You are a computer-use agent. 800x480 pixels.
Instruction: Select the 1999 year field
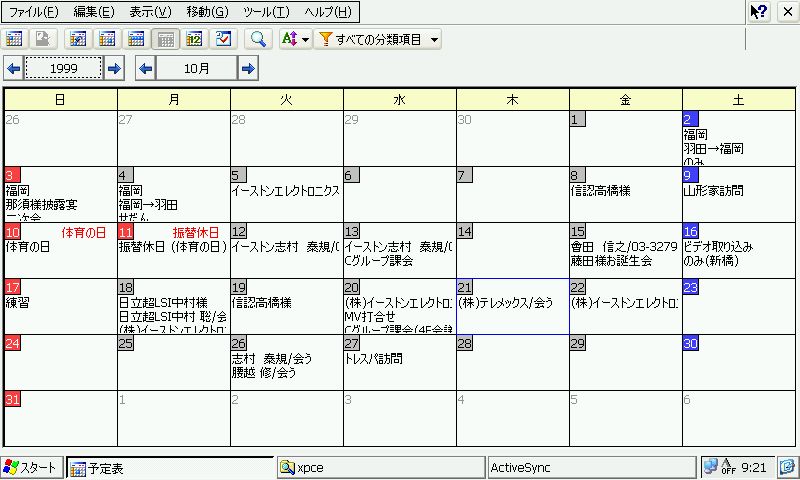pyautogui.click(x=63, y=68)
